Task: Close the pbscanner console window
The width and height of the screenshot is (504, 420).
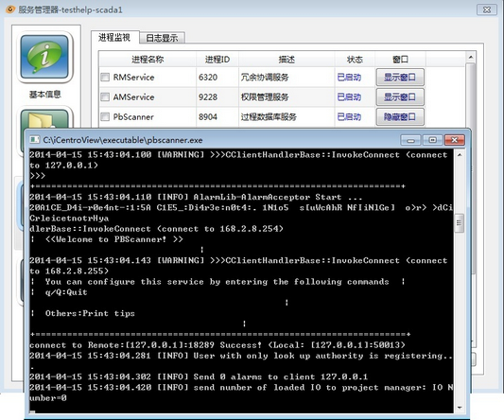Action: click(455, 140)
